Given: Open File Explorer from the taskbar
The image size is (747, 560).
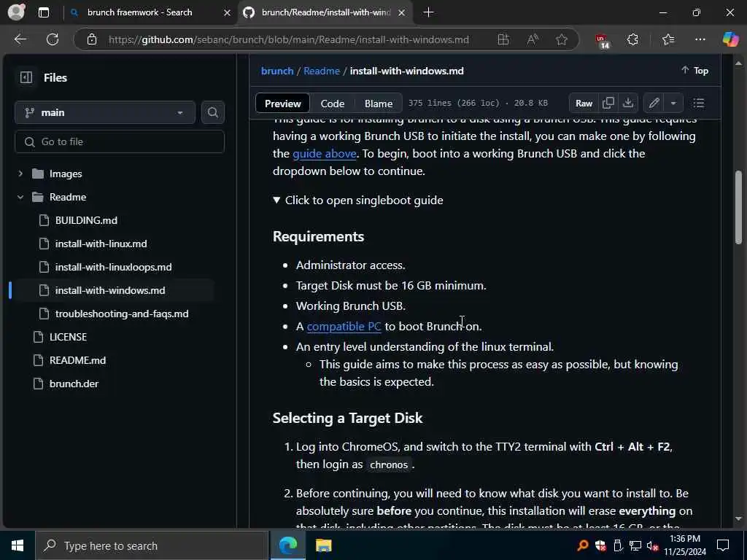Looking at the screenshot, I should (x=323, y=545).
